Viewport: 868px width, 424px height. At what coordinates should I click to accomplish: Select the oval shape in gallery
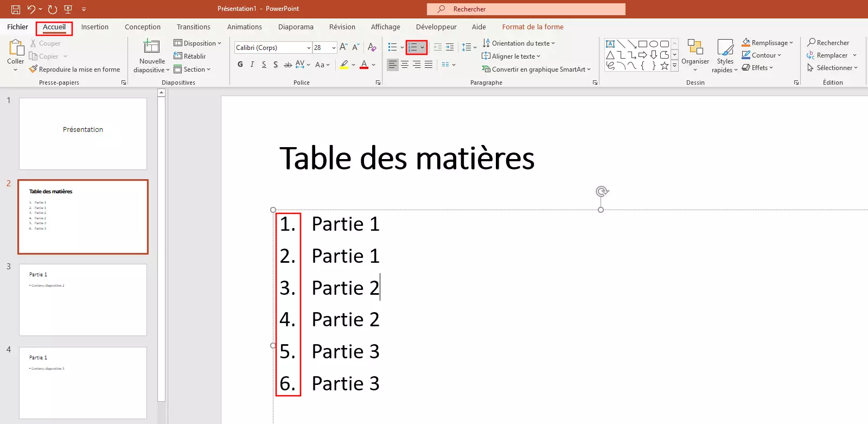[654, 44]
